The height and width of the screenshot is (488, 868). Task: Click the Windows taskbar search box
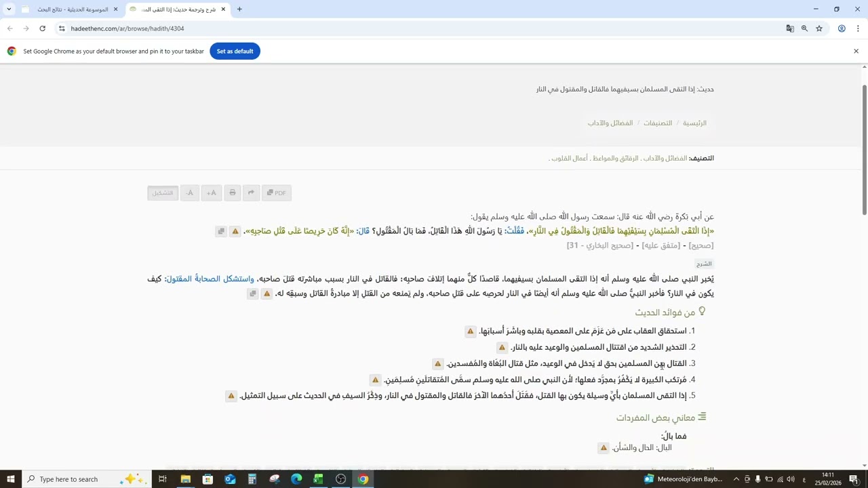click(x=86, y=479)
